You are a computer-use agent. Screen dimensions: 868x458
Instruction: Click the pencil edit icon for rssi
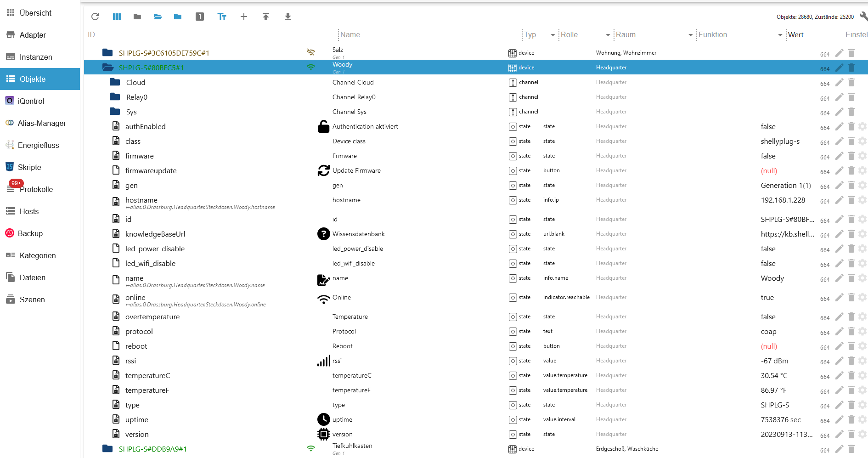click(839, 361)
